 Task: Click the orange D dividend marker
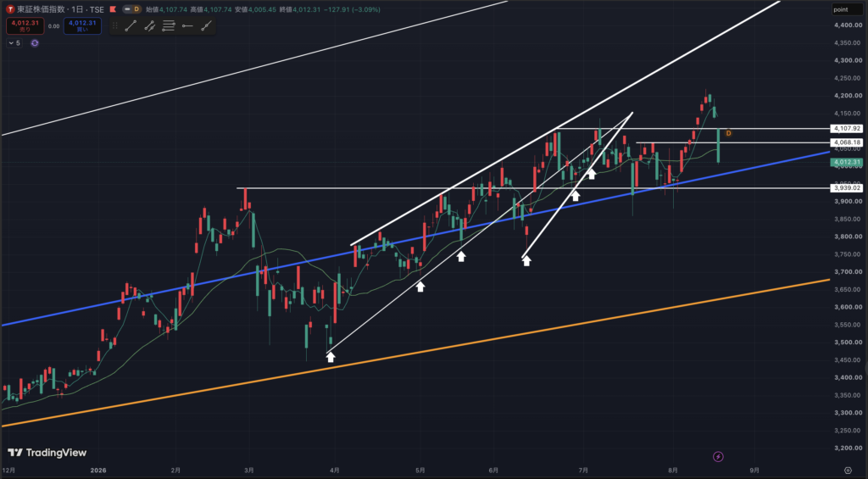pyautogui.click(x=728, y=133)
